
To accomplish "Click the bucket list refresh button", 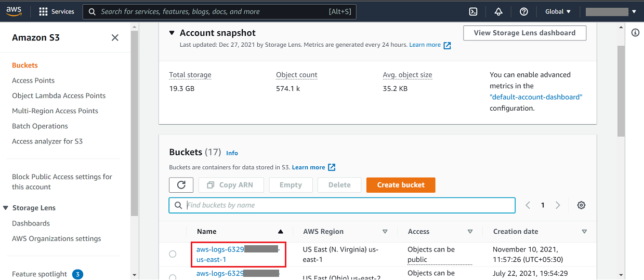I will pos(181,185).
